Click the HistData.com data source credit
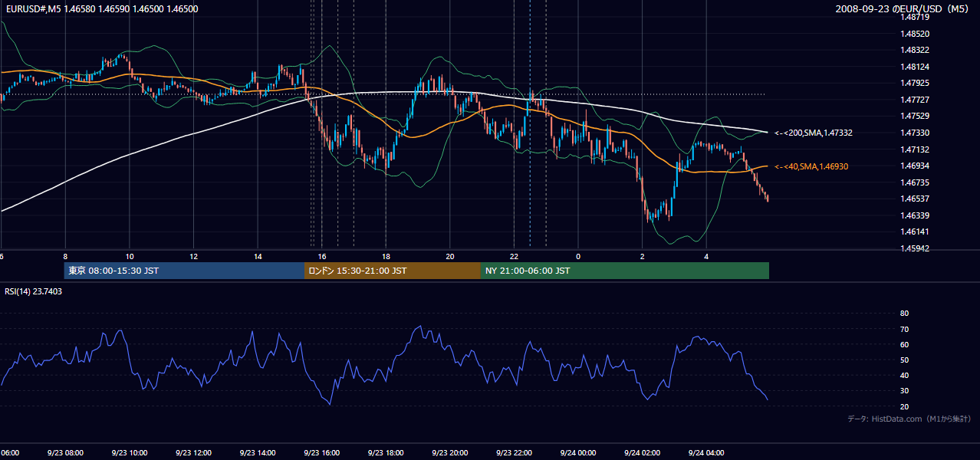This screenshot has width=980, height=460. point(909,419)
